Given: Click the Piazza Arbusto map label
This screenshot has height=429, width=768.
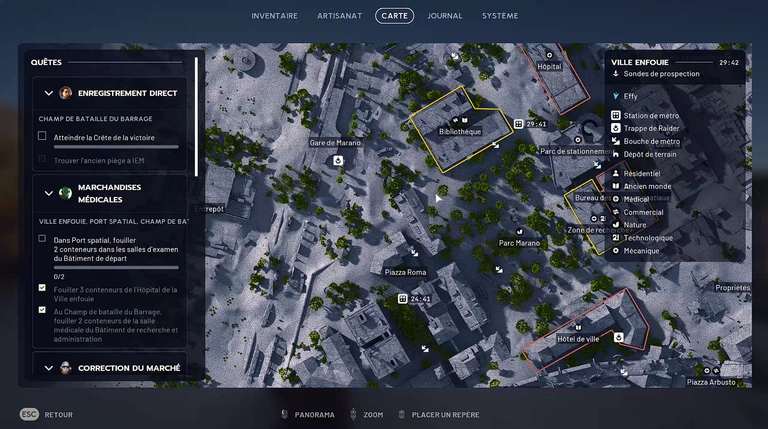Looking at the screenshot, I should click(711, 382).
